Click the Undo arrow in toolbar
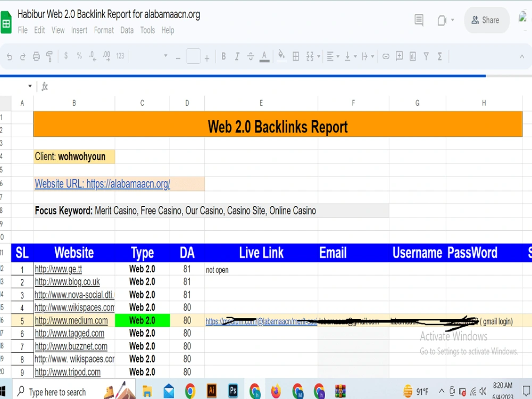Image resolution: width=532 pixels, height=399 pixels. (10, 57)
